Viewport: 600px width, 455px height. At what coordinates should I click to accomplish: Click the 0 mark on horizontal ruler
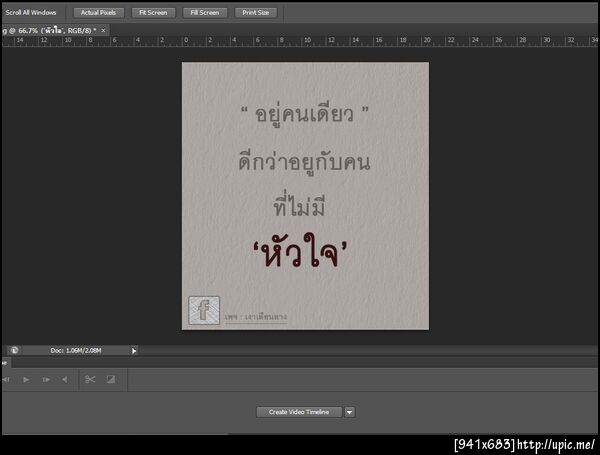[x=186, y=40]
